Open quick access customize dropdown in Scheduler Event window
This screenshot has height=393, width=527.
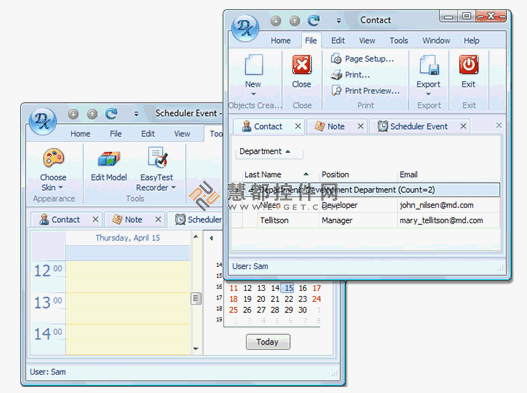point(136,114)
